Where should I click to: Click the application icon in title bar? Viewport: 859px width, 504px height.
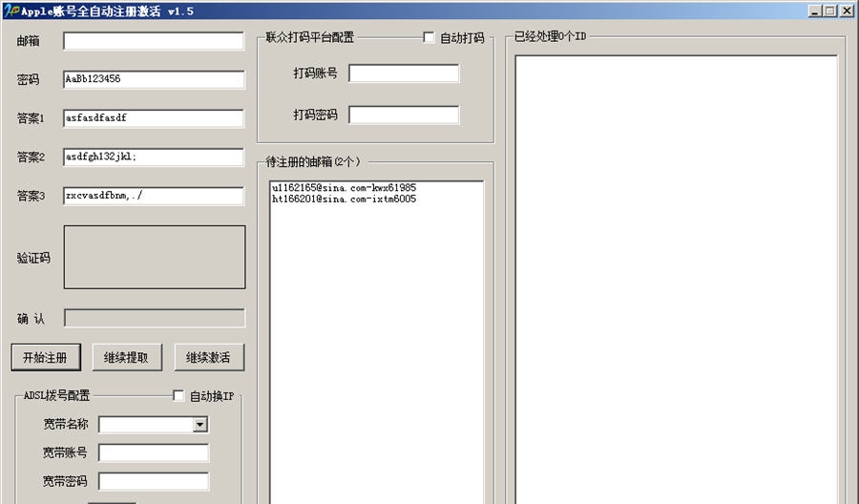[x=11, y=10]
